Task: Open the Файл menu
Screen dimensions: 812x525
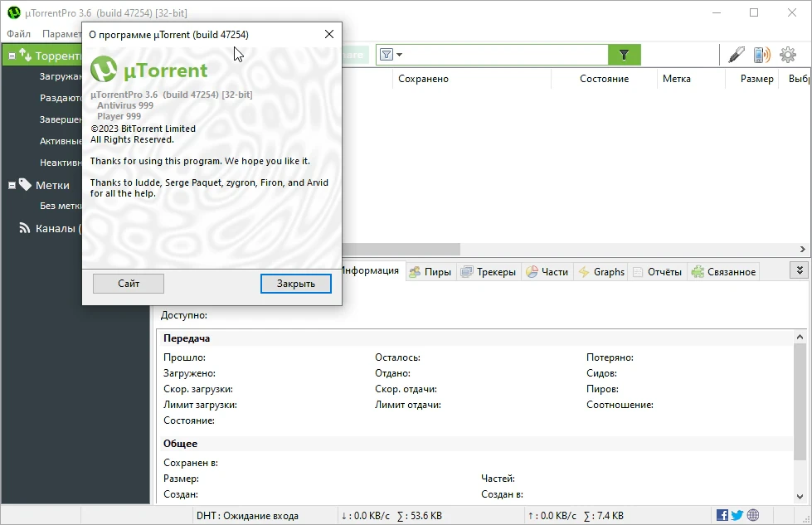Action: click(18, 34)
